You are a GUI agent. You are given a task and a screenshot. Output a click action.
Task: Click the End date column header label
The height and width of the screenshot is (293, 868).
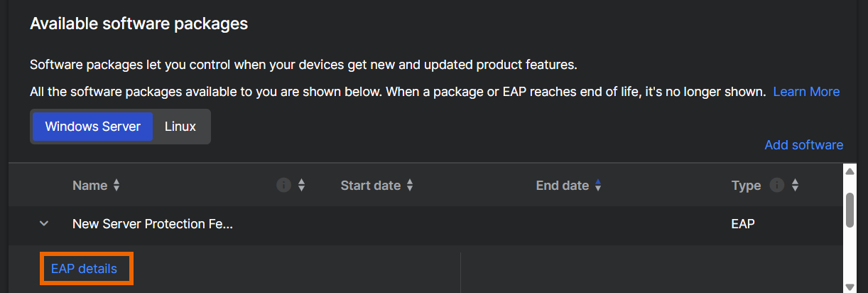coord(562,186)
